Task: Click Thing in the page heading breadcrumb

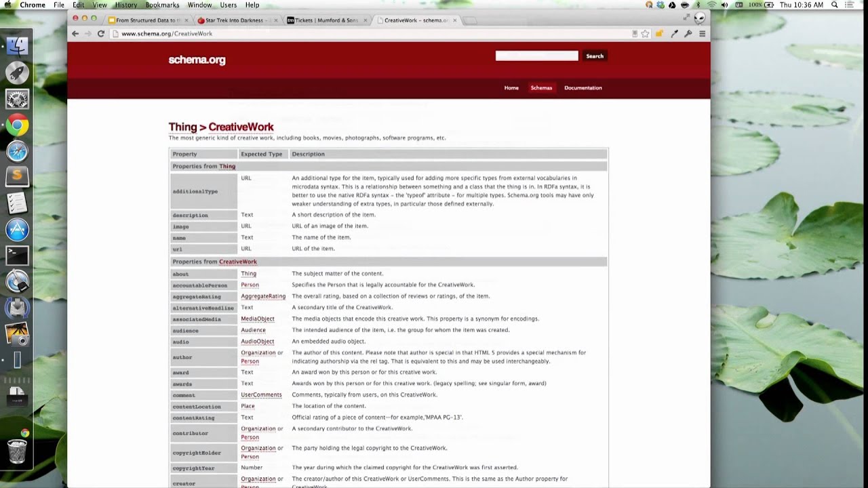Action: click(182, 127)
